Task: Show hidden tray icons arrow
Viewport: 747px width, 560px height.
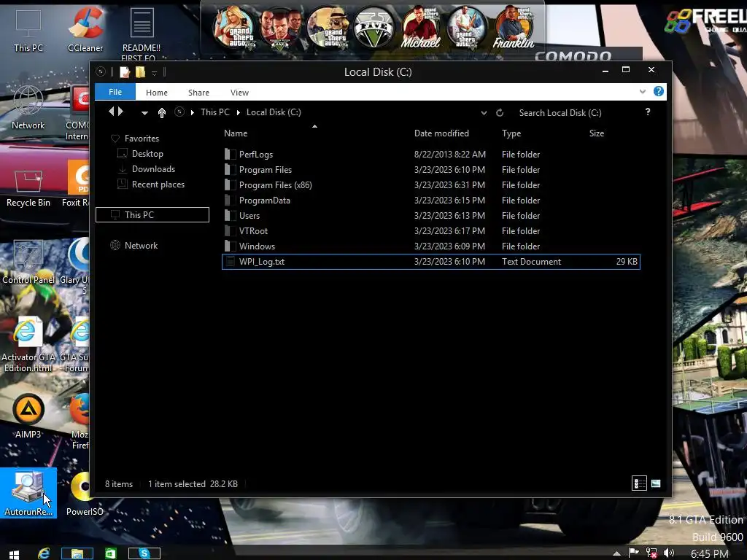Action: coord(616,553)
